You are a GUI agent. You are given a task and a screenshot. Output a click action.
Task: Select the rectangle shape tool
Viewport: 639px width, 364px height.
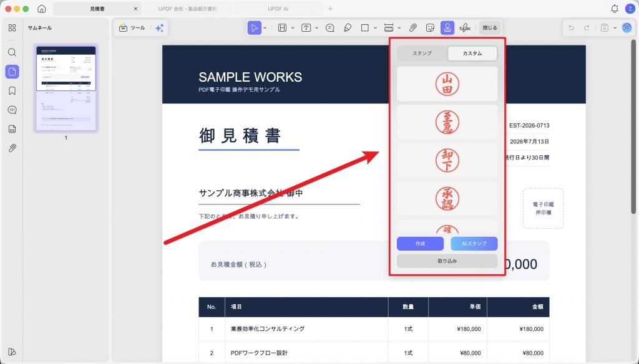pyautogui.click(x=364, y=27)
